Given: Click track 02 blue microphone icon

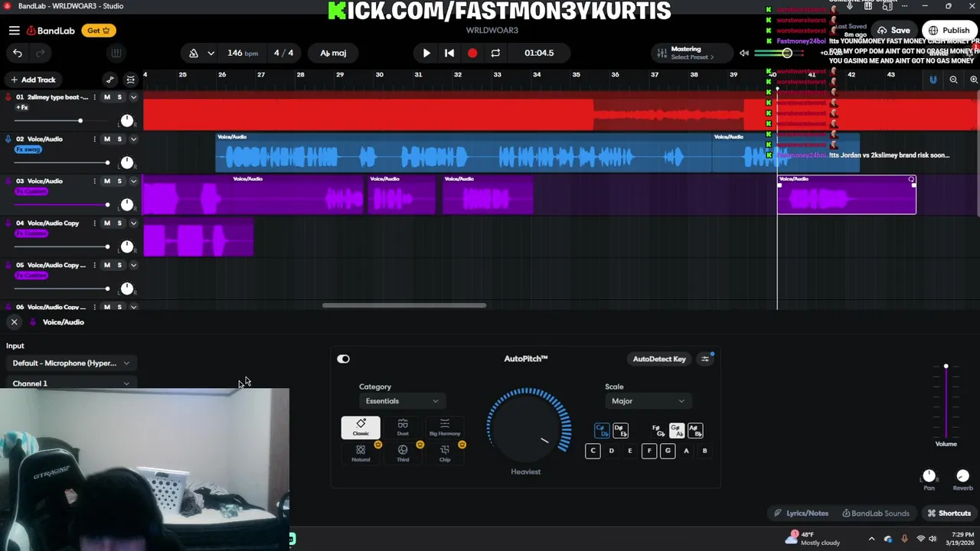Looking at the screenshot, I should (8, 139).
